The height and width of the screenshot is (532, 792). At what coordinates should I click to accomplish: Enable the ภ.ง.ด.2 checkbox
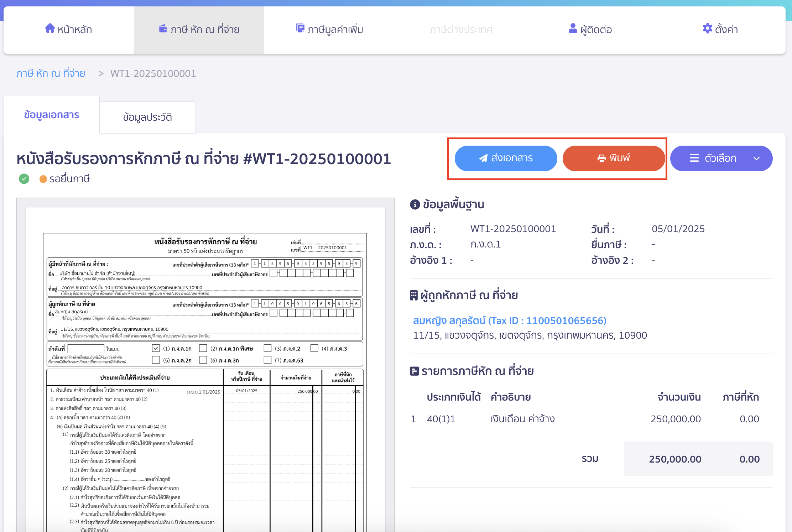pyautogui.click(x=268, y=348)
